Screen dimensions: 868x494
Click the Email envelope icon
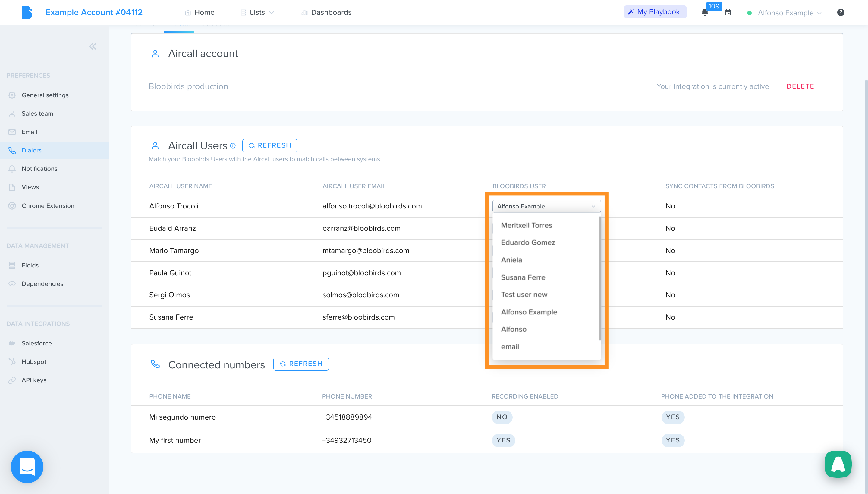coord(12,132)
